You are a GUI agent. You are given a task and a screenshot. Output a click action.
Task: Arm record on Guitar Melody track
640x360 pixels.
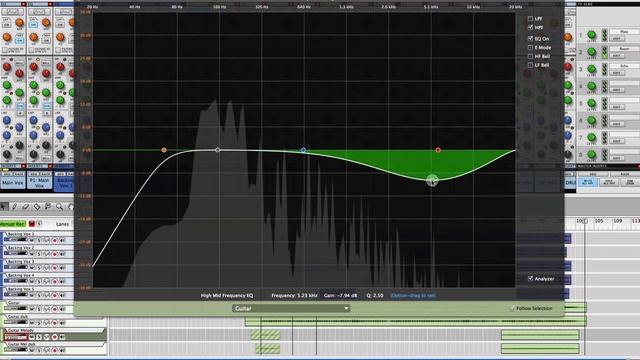click(x=55, y=337)
